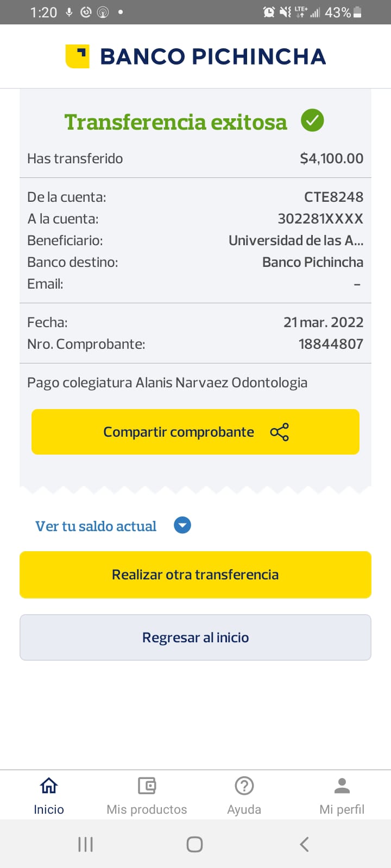Tap the Mi perfil person icon

click(x=342, y=786)
